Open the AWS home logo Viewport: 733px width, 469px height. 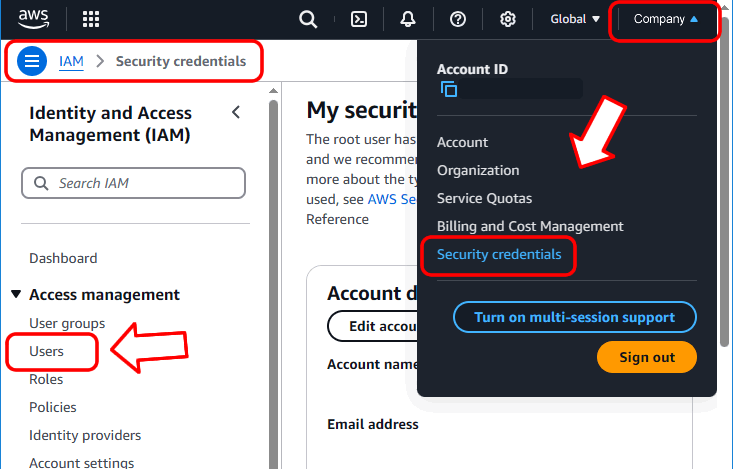(34, 19)
